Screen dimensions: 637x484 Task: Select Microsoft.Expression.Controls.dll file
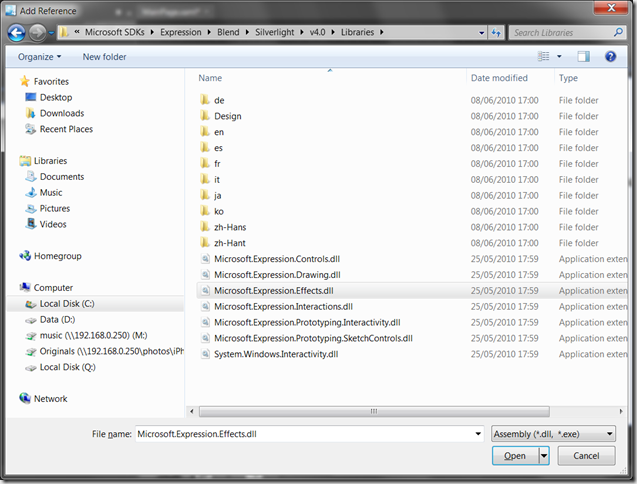pyautogui.click(x=277, y=259)
